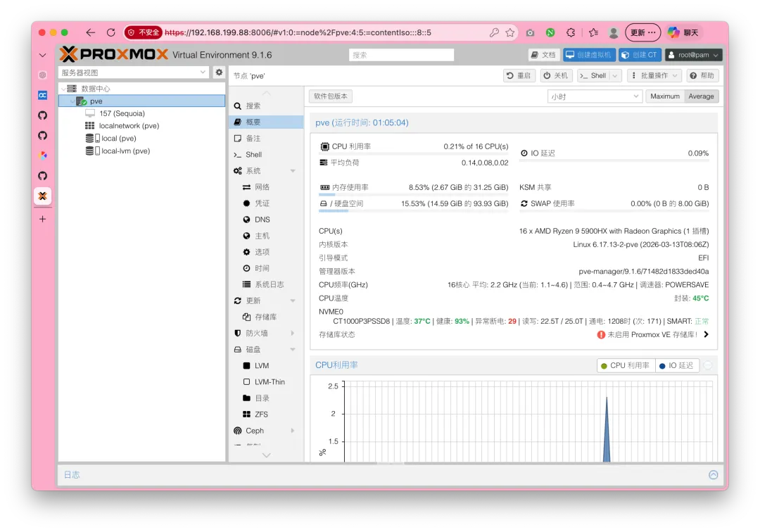Open 选项 options menu item
Viewport: 760px width, 532px height.
tap(266, 252)
